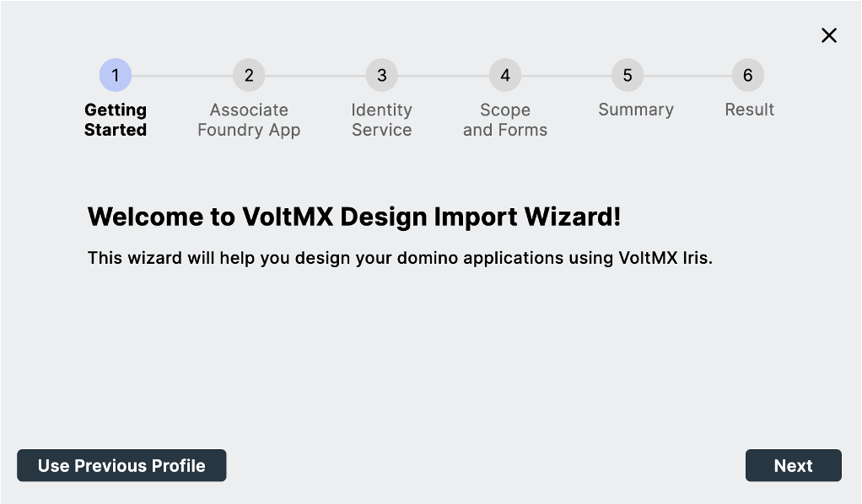Close the Design Import Wizard dialog
The height and width of the screenshot is (504, 862).
829,35
